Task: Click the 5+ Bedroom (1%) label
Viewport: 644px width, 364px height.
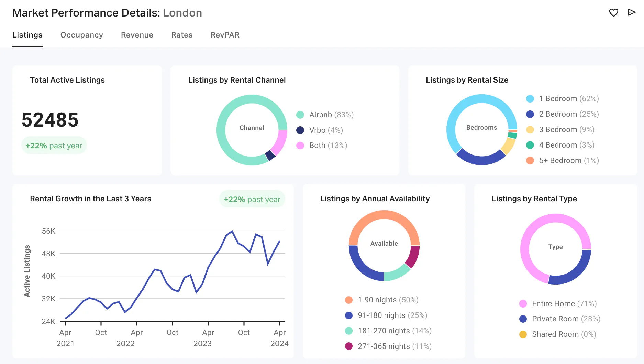Action: (x=569, y=161)
